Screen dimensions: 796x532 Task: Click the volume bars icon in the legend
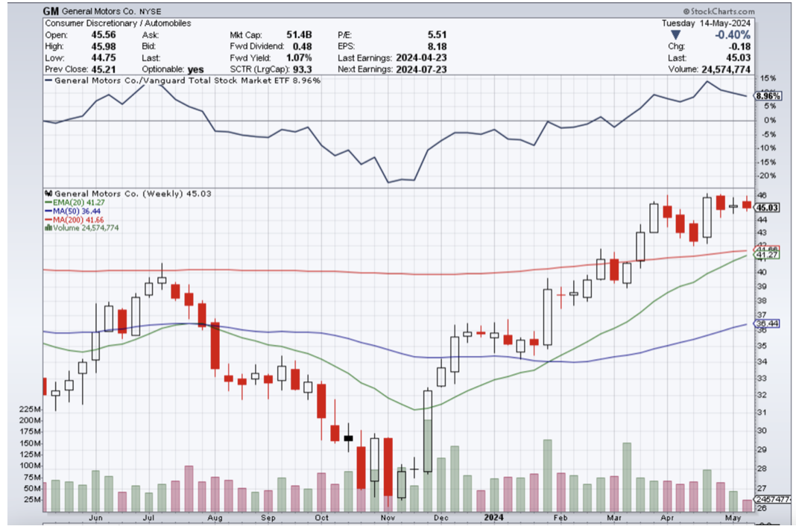coord(48,228)
